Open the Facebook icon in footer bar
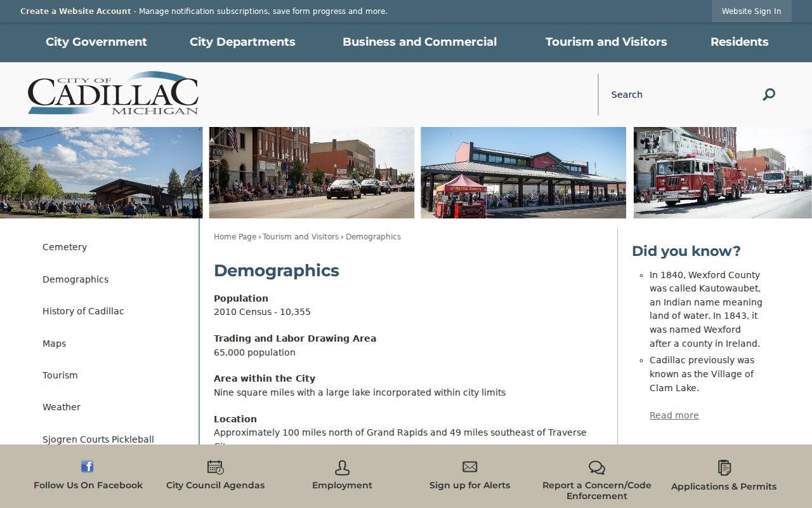The height and width of the screenshot is (508, 812). coord(88,467)
